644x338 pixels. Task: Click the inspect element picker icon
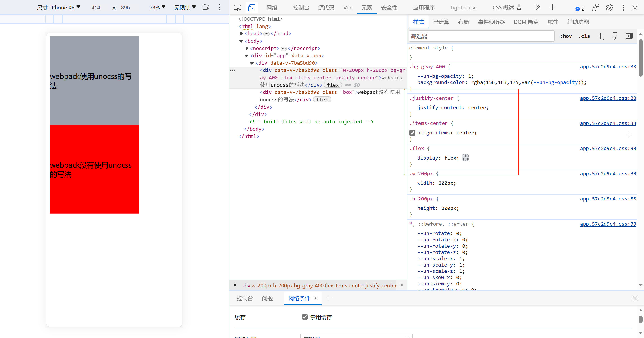click(x=237, y=8)
